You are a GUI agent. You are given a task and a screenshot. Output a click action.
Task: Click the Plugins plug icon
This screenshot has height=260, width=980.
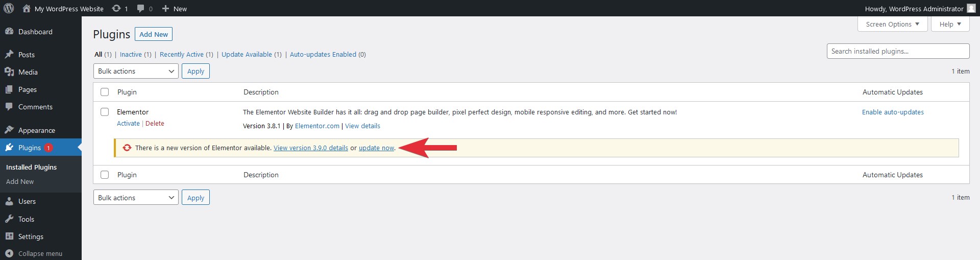tap(9, 148)
